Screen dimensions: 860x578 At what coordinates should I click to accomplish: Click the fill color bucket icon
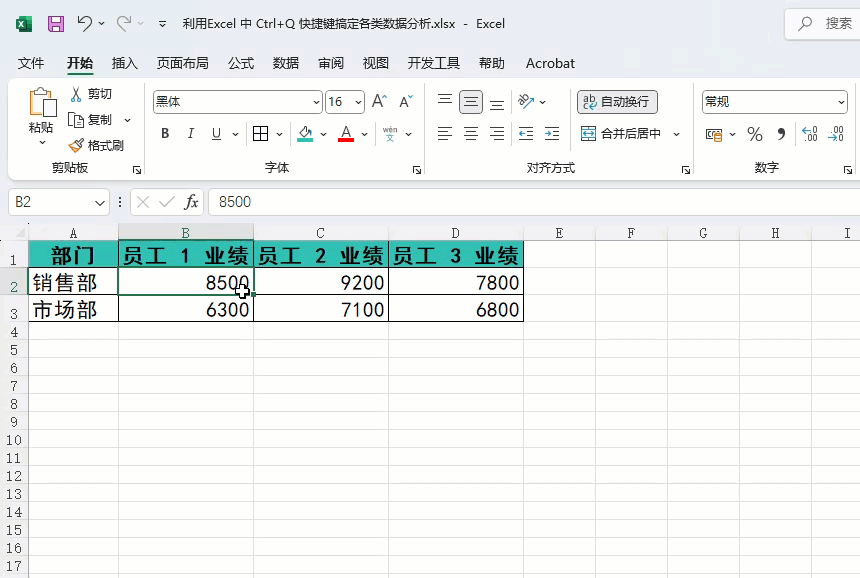(305, 133)
